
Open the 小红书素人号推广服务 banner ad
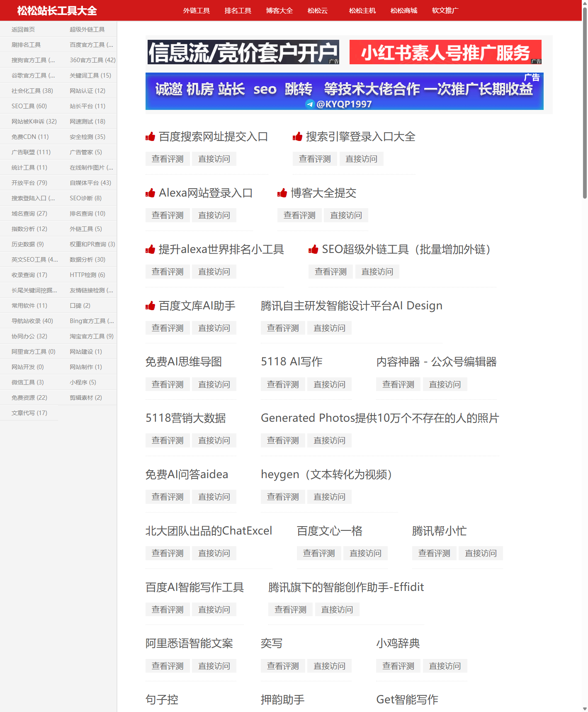click(x=445, y=52)
